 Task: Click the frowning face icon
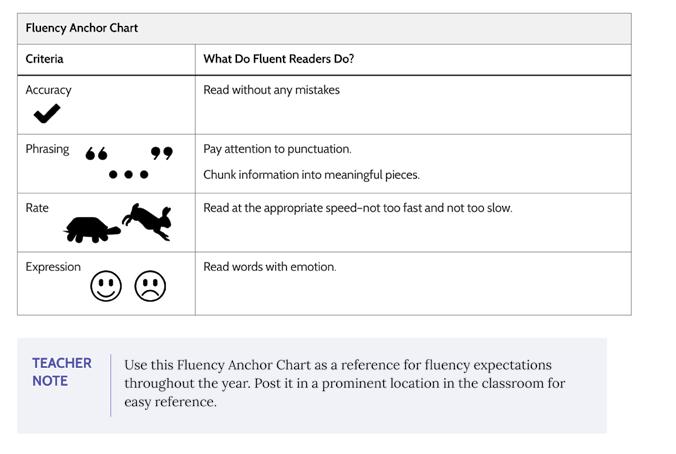click(x=150, y=287)
